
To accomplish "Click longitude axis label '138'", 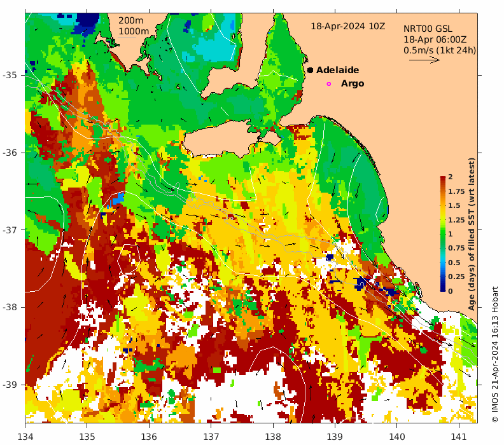I will pos(273,437).
